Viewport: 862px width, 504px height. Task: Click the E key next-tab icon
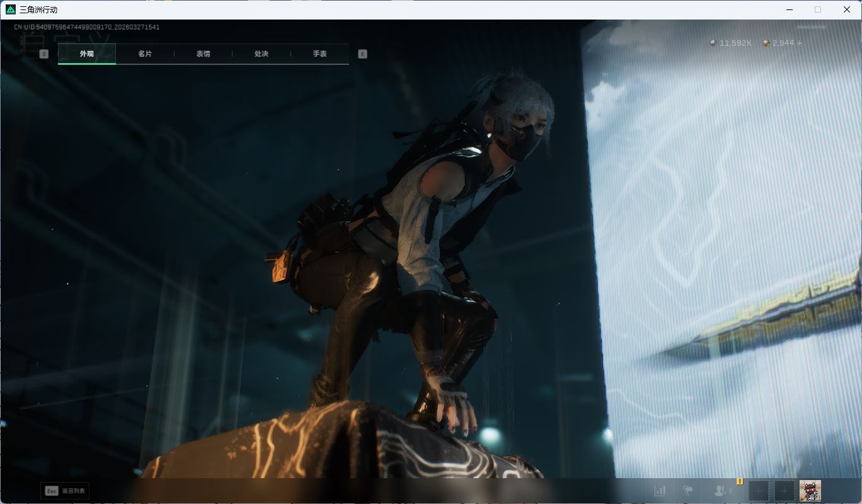[x=362, y=54]
